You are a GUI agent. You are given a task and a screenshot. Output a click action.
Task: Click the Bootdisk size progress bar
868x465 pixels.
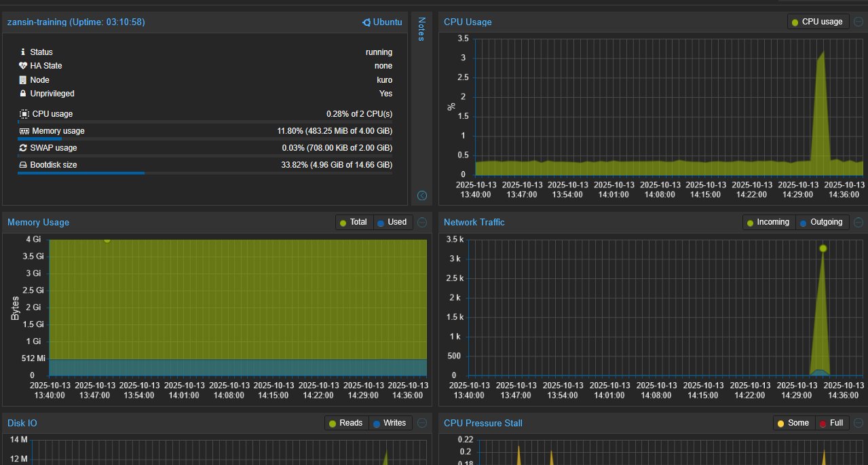pos(205,172)
